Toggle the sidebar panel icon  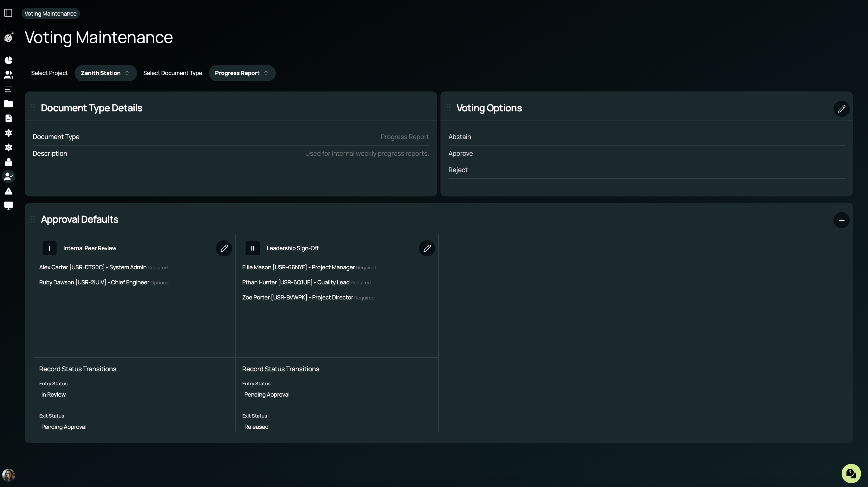[8, 13]
